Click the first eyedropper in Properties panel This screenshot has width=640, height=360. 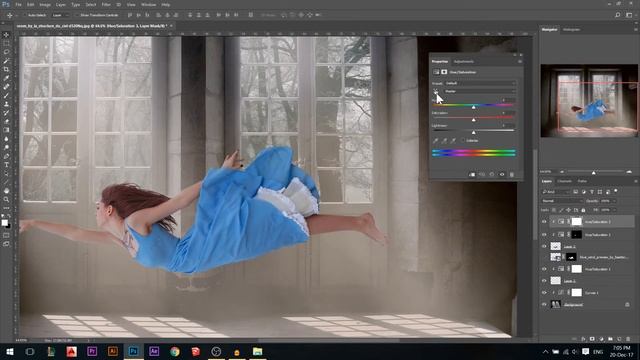pyautogui.click(x=436, y=140)
